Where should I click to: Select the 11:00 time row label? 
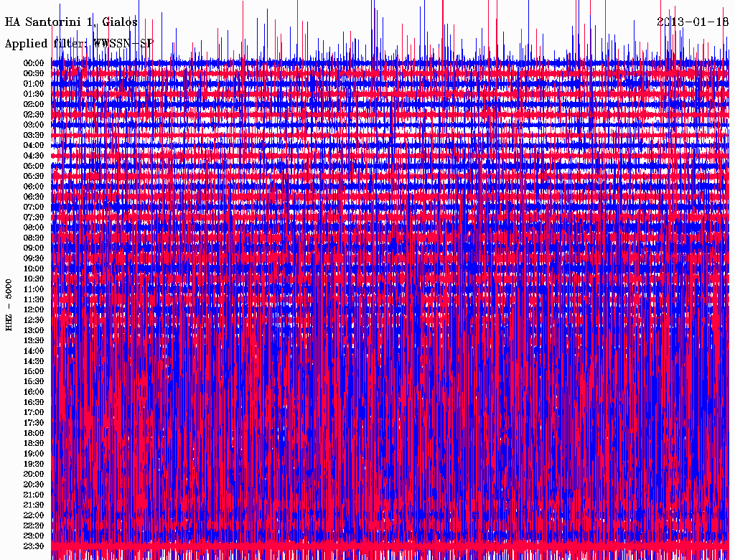tap(34, 289)
